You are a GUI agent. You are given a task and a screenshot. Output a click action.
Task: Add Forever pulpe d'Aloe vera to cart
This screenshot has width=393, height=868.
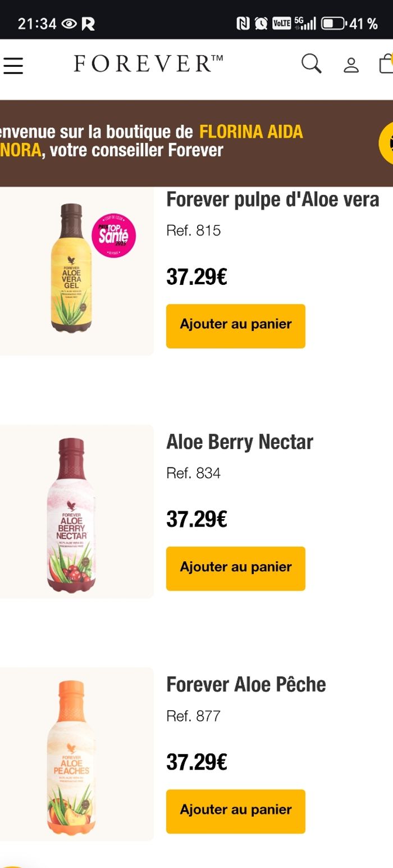[235, 326]
